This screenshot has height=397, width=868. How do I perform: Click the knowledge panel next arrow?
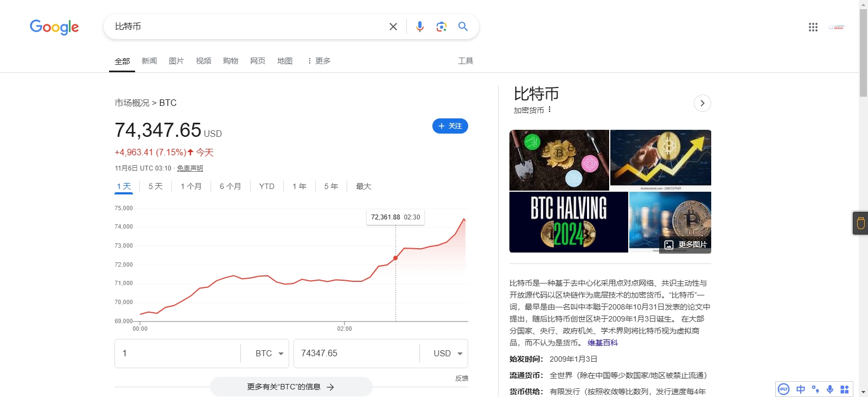702,103
